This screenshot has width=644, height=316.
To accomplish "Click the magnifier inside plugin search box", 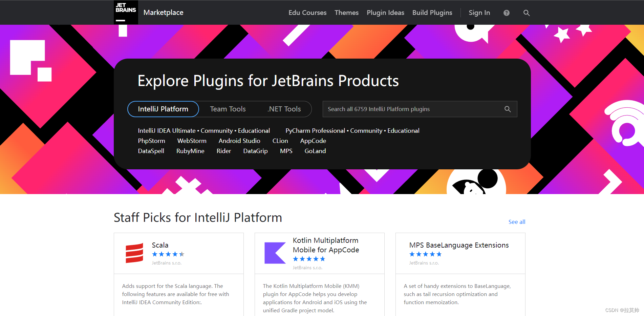I will (x=508, y=109).
